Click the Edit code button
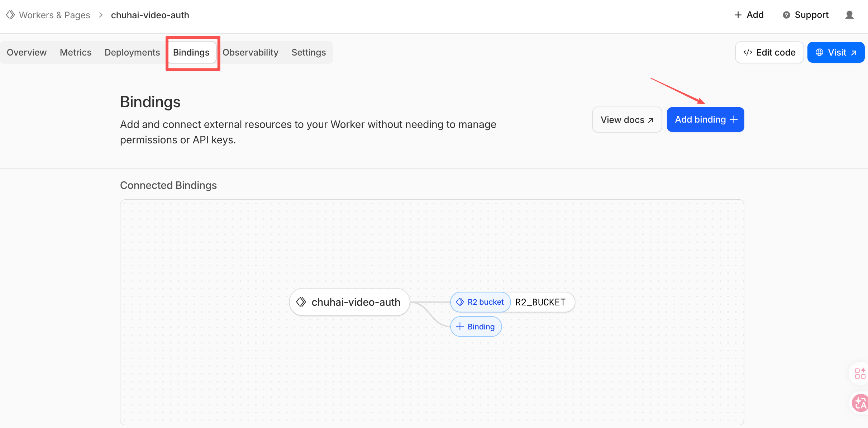Viewport: 868px width, 428px height. point(769,52)
